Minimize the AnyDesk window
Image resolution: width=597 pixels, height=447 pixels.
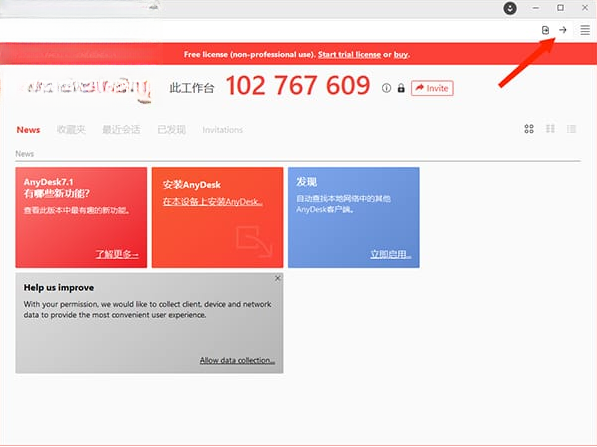pos(536,8)
